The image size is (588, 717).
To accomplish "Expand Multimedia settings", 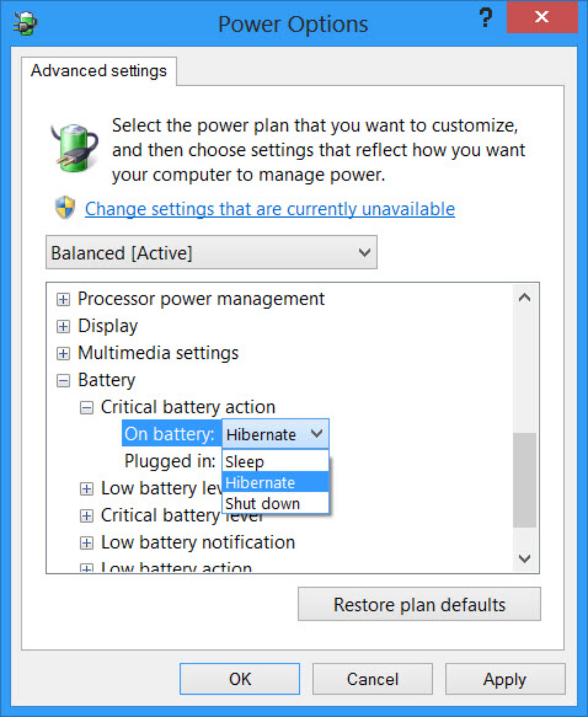I will 63,353.
